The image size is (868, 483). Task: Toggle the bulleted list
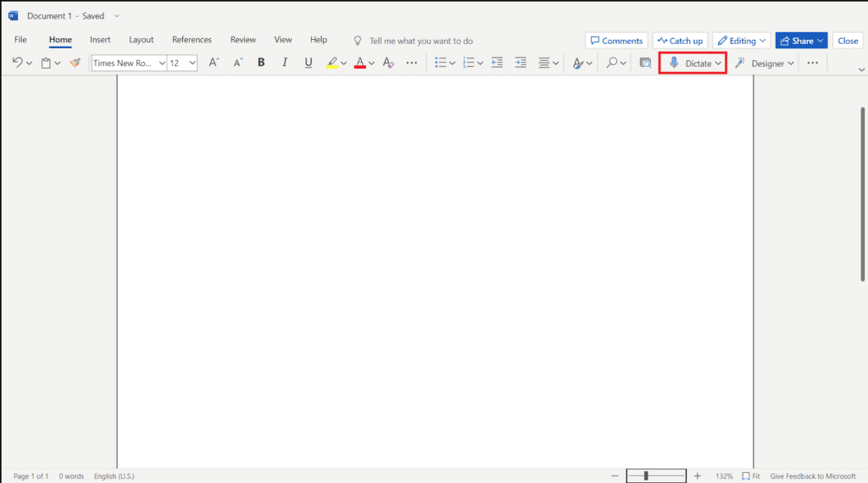tap(441, 63)
